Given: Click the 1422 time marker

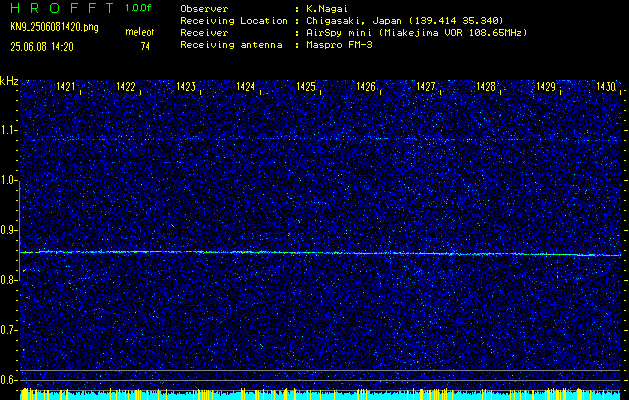Looking at the screenshot, I should (126, 86).
